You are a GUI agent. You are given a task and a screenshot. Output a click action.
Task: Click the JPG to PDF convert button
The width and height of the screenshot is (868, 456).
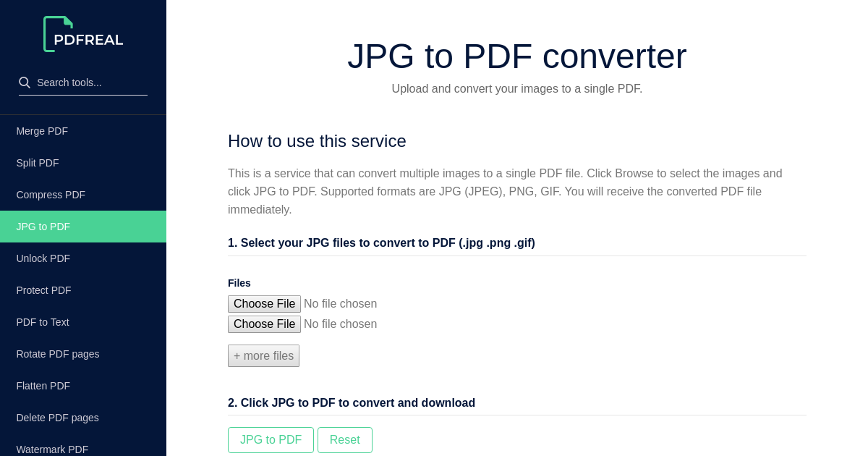[x=271, y=440]
